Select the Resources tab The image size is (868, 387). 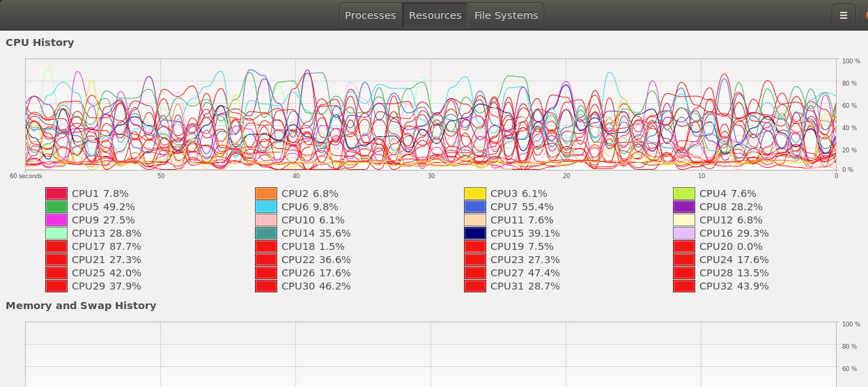click(x=435, y=15)
